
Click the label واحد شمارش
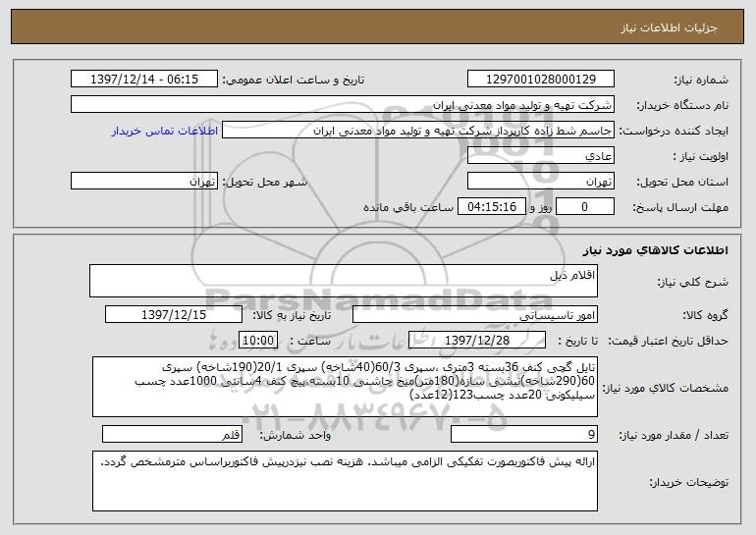(x=296, y=435)
